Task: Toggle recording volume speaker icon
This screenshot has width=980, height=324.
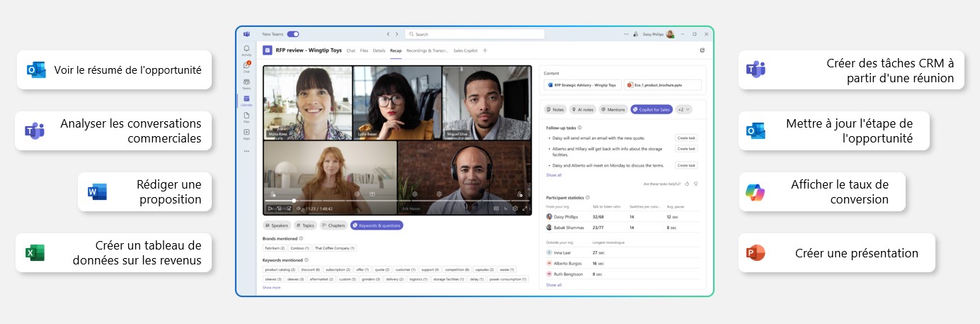Action: [x=298, y=208]
